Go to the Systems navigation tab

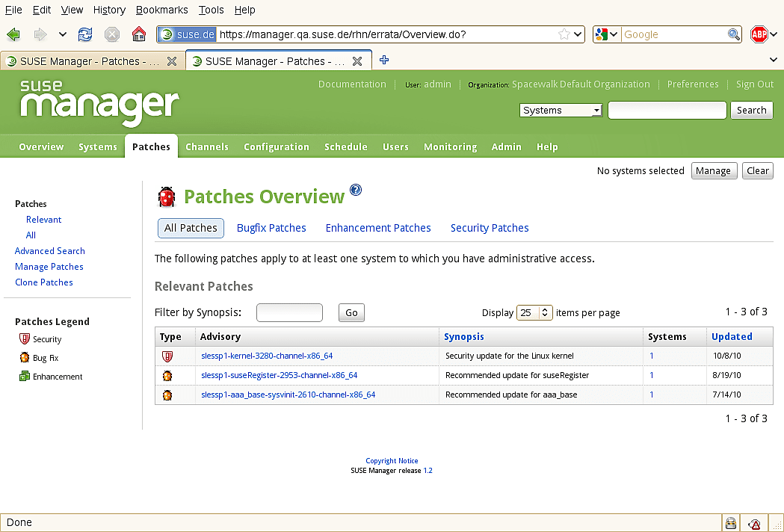97,146
